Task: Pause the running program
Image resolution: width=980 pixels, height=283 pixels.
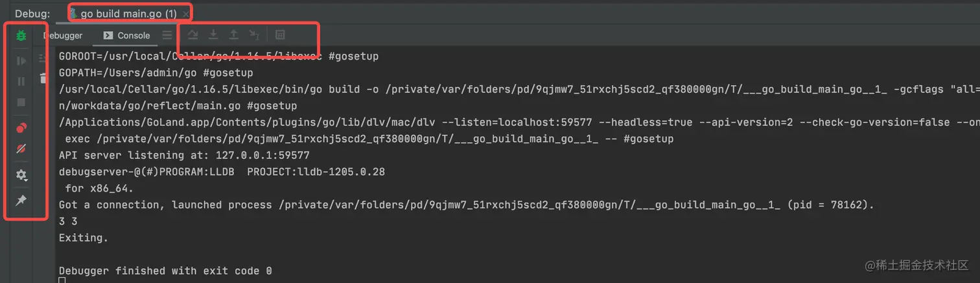Action: tap(21, 81)
